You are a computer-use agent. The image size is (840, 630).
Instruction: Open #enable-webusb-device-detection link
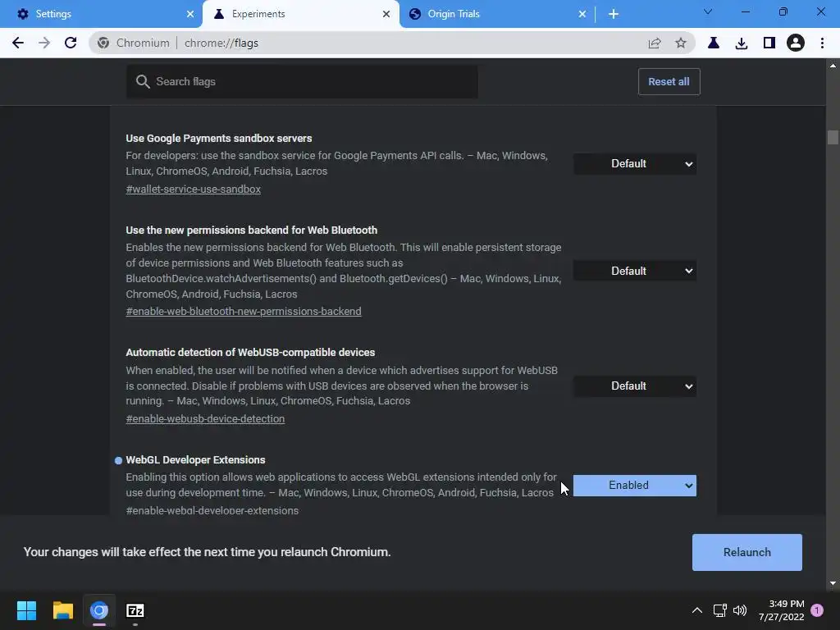click(x=205, y=419)
